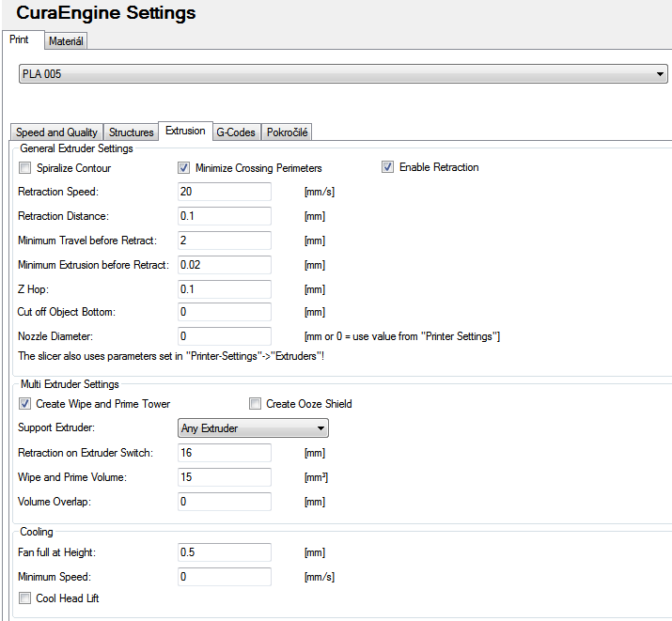
Task: Disable Create Wipe and Prime Tower
Action: click(25, 404)
